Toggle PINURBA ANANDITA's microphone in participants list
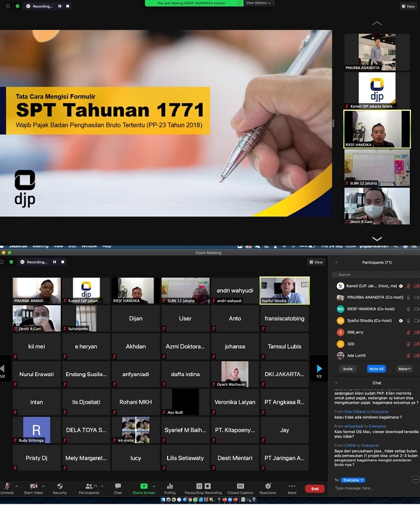The width and height of the screenshot is (420, 505). (x=408, y=298)
